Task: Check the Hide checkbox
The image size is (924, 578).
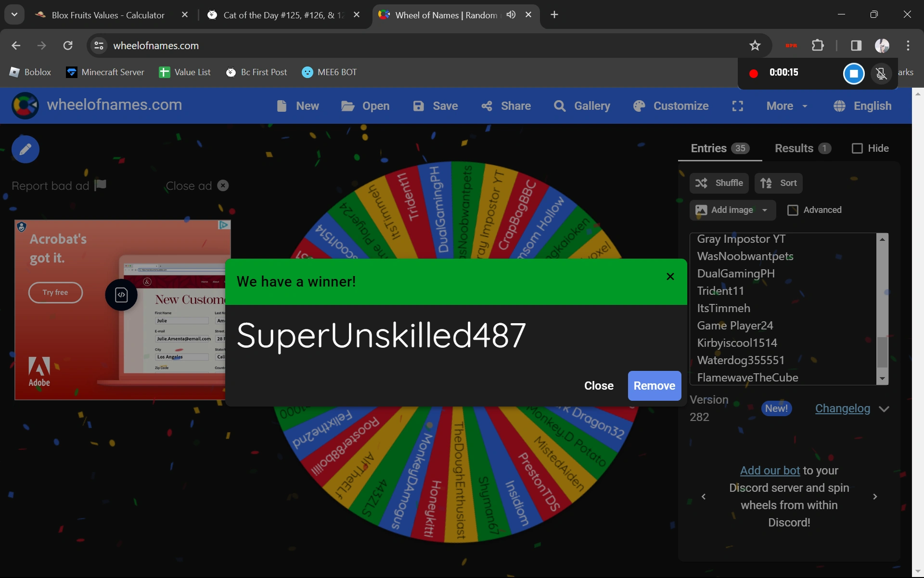Action: [x=857, y=148]
